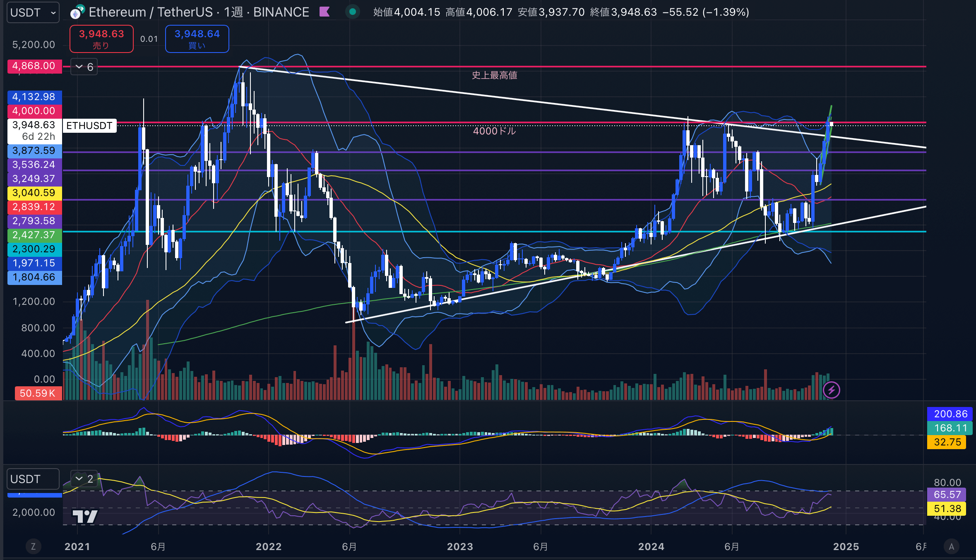Click the 3,249.37 purple price label
The width and height of the screenshot is (976, 560).
(34, 179)
